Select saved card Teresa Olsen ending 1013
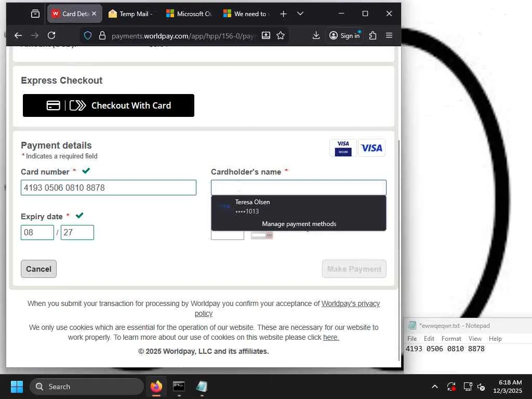Screen dimensions: 532x399 [299, 207]
